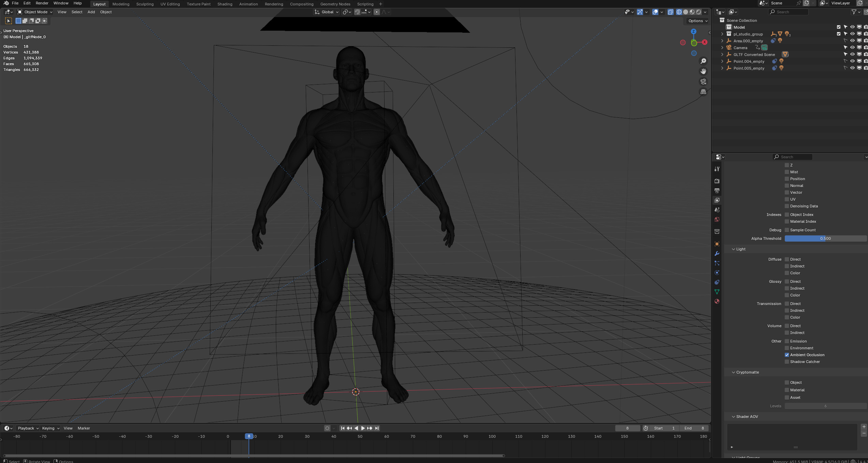Click the zoom view magnifier icon
868x463 pixels.
point(703,61)
